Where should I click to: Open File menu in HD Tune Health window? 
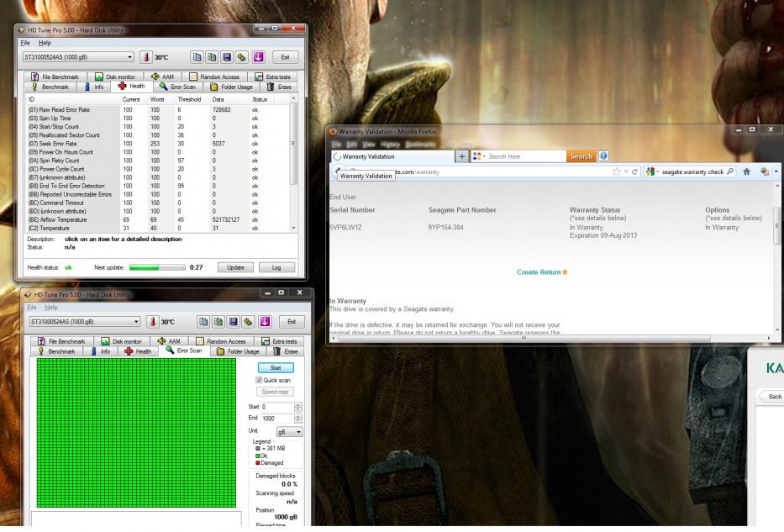[25, 43]
